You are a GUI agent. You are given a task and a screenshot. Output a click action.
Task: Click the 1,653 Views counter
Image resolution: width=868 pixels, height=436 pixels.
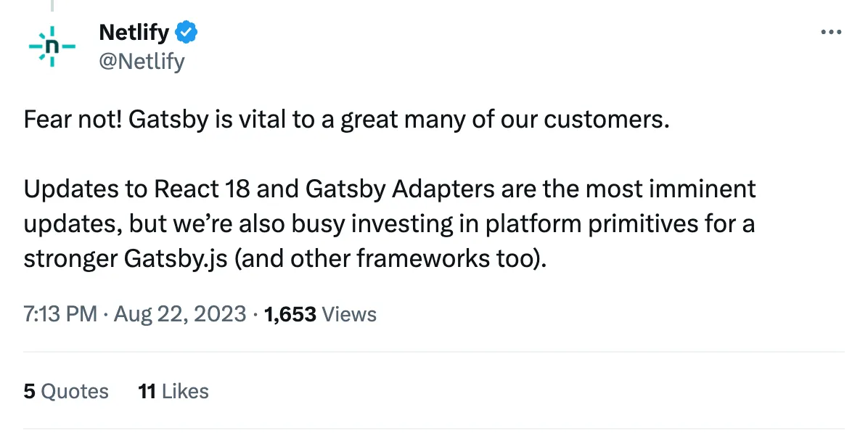[x=319, y=314]
